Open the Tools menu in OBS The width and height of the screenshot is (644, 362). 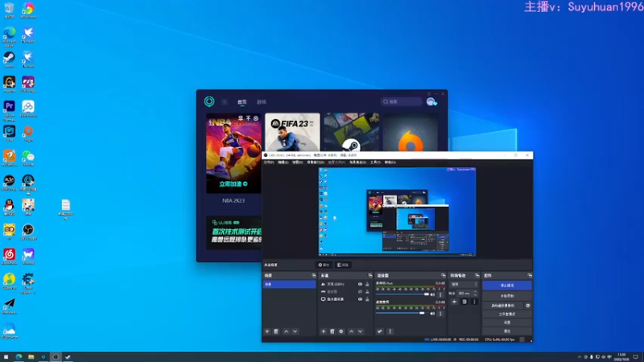[x=375, y=162]
